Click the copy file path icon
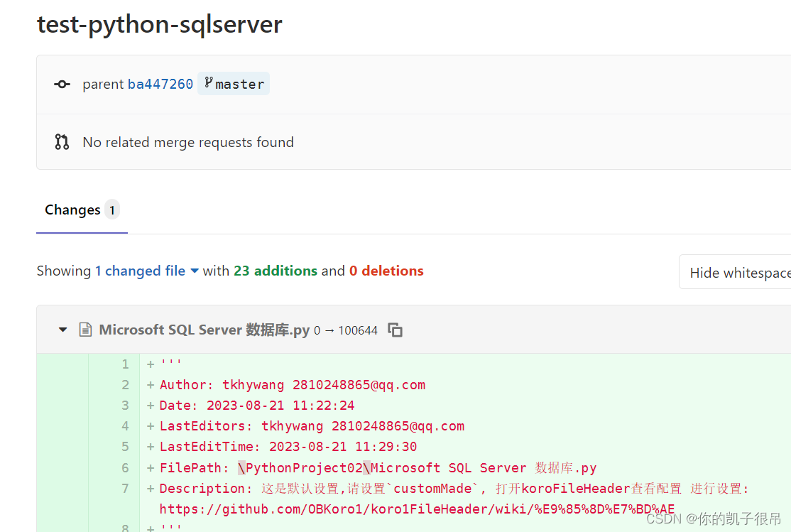The image size is (791, 532). [395, 330]
